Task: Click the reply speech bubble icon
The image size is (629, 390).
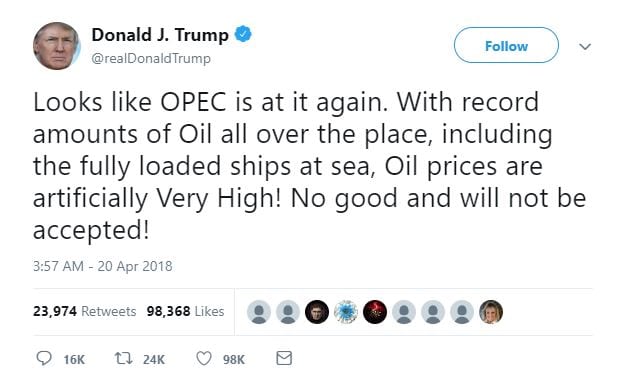Action: tap(44, 358)
